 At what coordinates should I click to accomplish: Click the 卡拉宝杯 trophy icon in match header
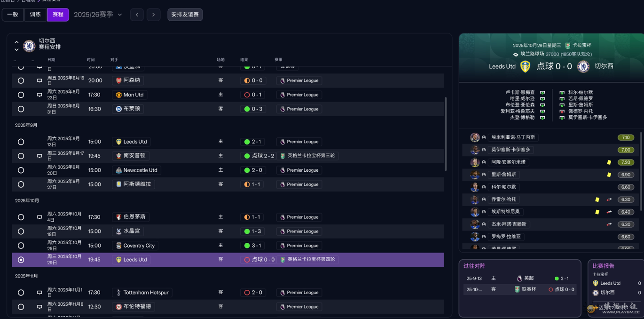(x=567, y=46)
